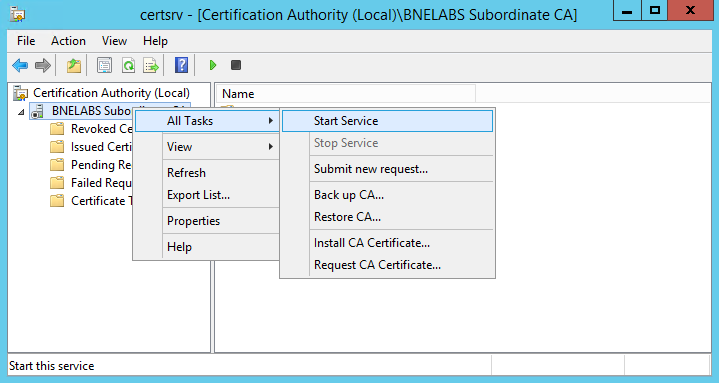Open the File menu
719x383 pixels.
coord(26,41)
